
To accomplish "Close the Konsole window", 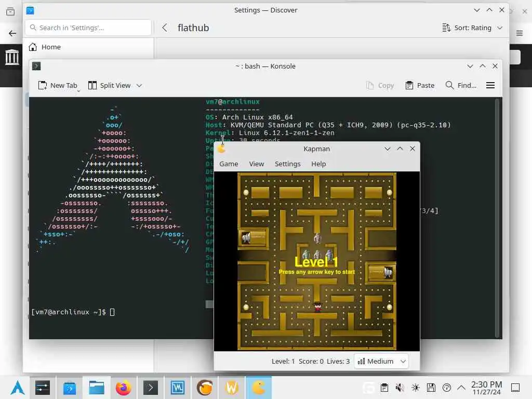I will pos(495,66).
